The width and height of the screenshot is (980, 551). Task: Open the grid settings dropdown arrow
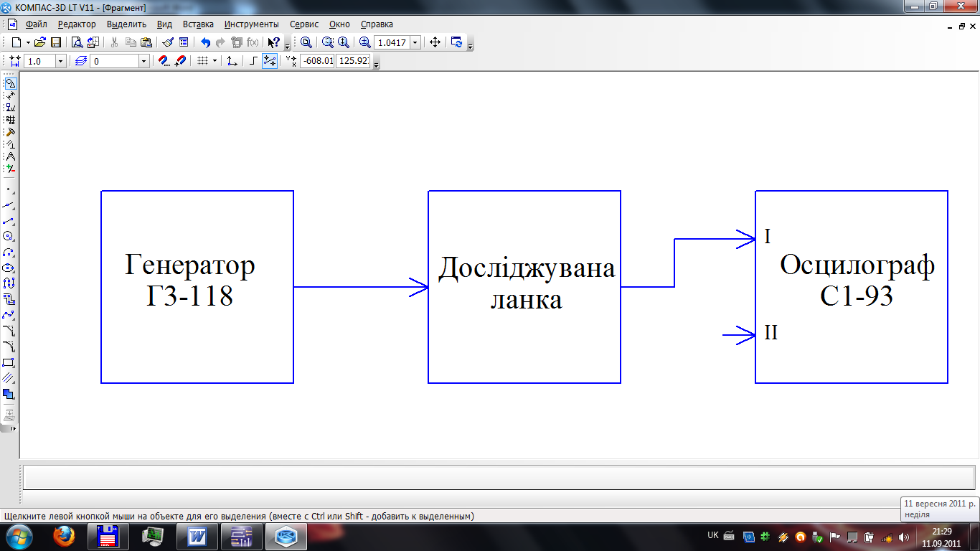[215, 62]
